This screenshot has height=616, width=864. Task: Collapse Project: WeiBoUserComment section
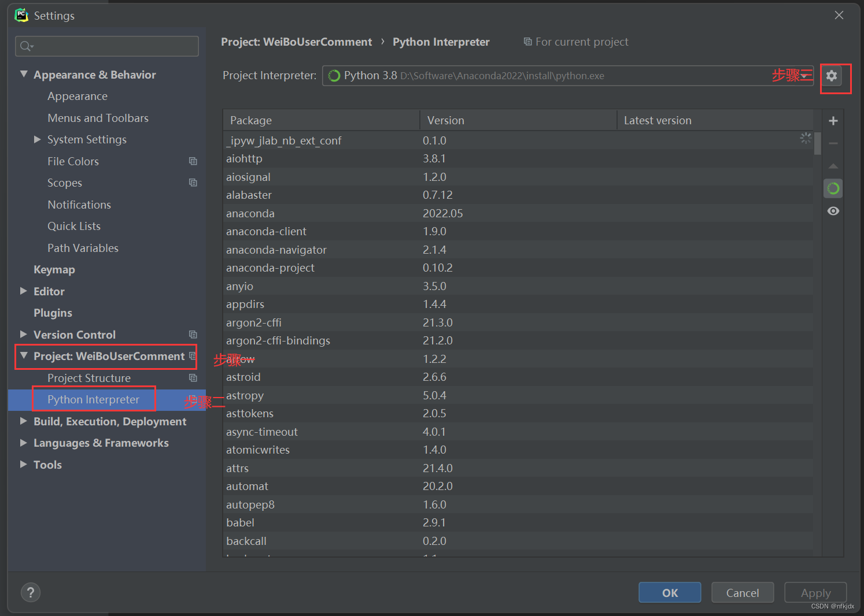point(24,355)
